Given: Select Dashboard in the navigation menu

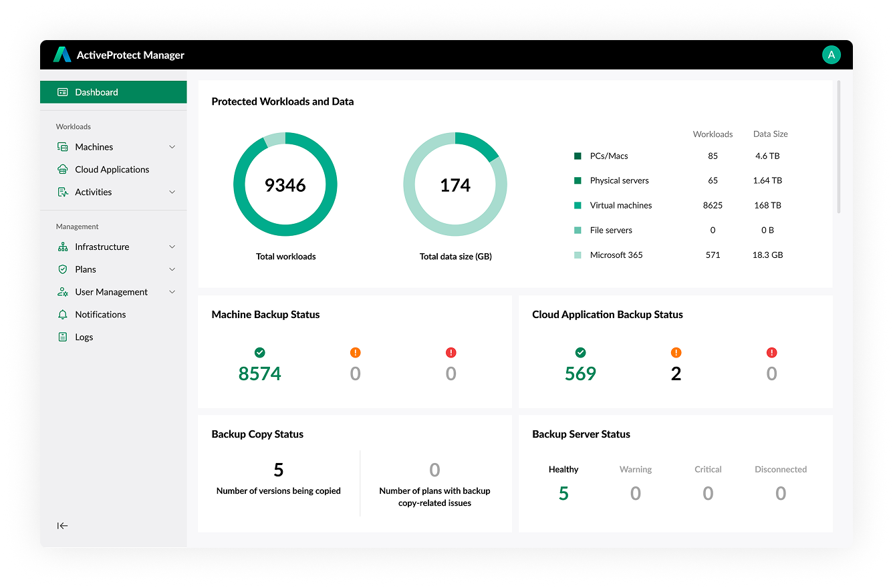Looking at the screenshot, I should 96,92.
